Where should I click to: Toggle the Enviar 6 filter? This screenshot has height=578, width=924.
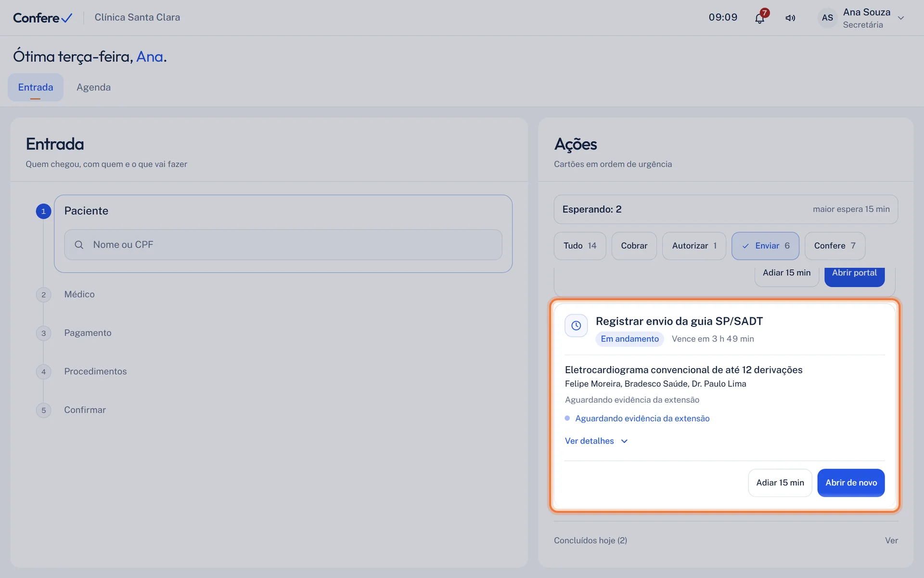(x=765, y=246)
